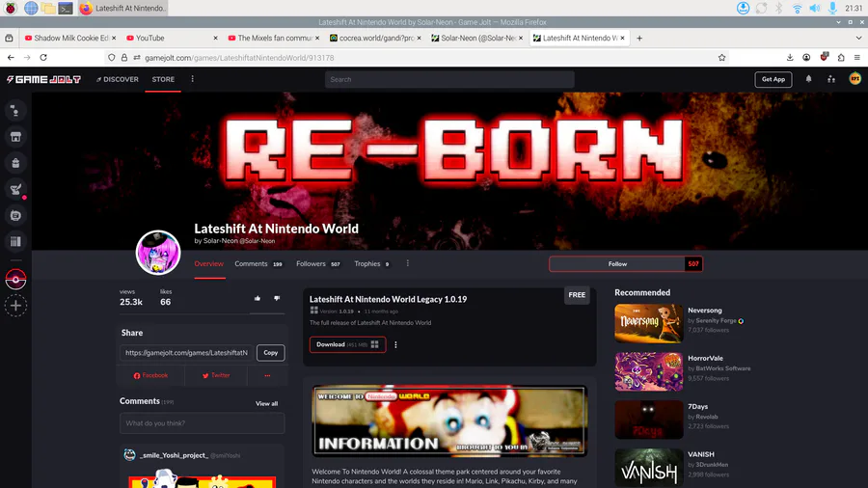
Task: Open the DISCOVER nav item
Action: [x=118, y=79]
